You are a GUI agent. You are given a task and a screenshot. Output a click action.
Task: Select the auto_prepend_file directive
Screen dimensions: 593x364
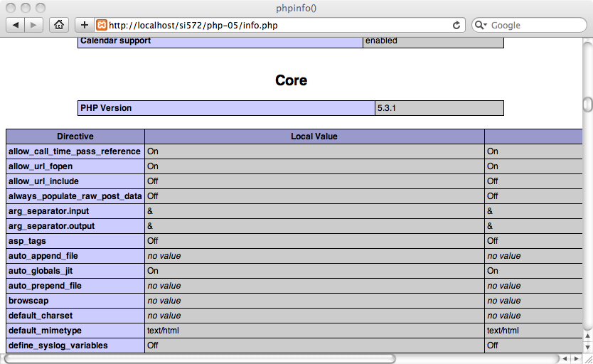coord(75,286)
